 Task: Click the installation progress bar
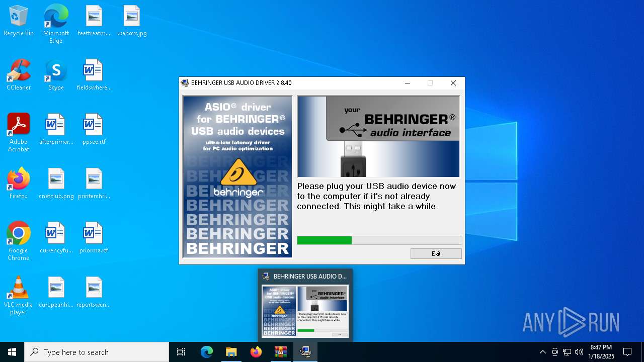tap(379, 240)
